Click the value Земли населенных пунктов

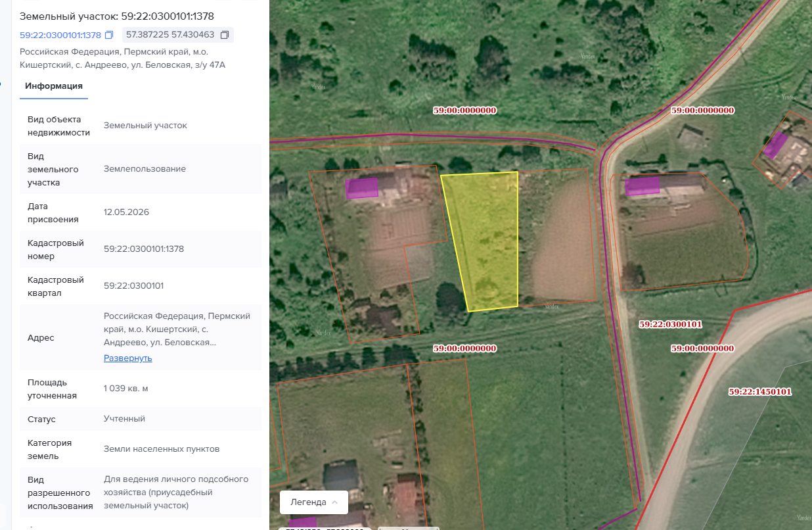point(162,449)
